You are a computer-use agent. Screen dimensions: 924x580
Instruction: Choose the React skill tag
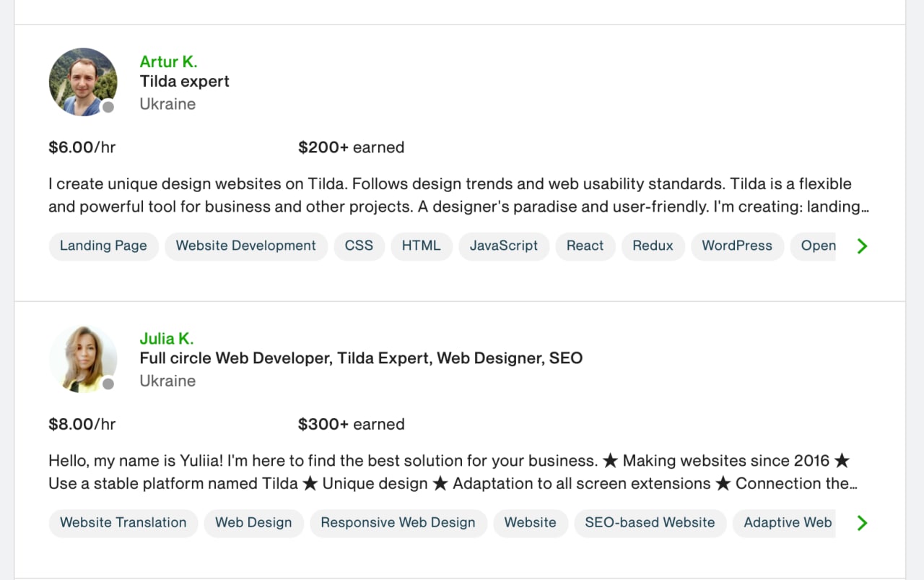(585, 246)
